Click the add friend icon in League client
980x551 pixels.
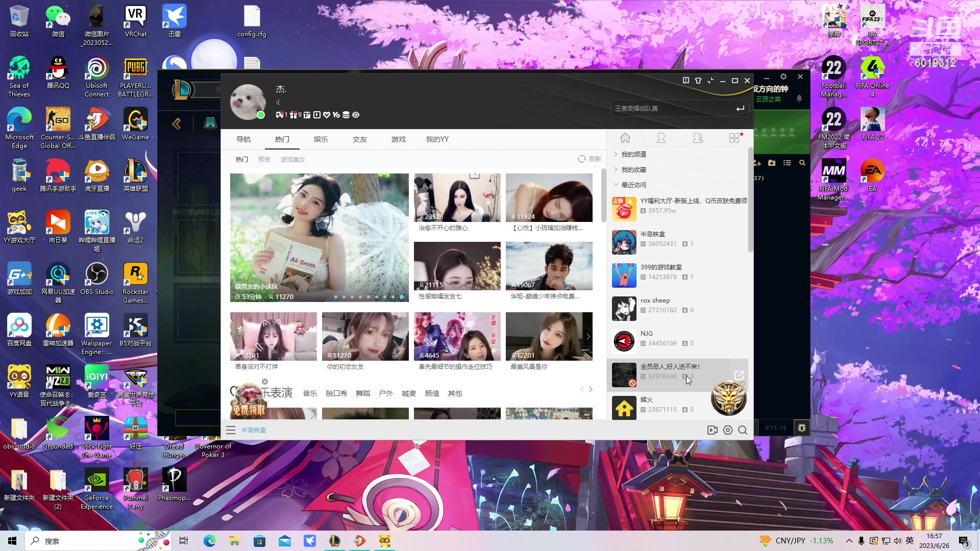point(757,163)
